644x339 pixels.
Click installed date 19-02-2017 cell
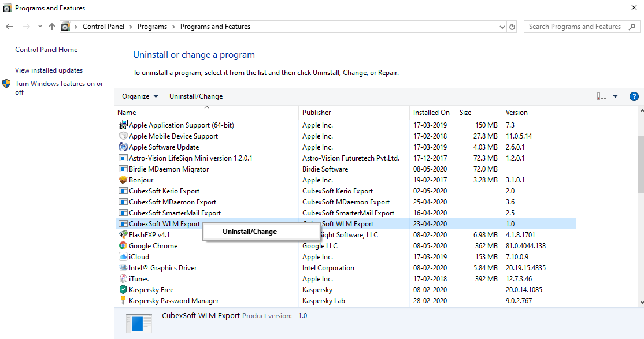pyautogui.click(x=430, y=180)
